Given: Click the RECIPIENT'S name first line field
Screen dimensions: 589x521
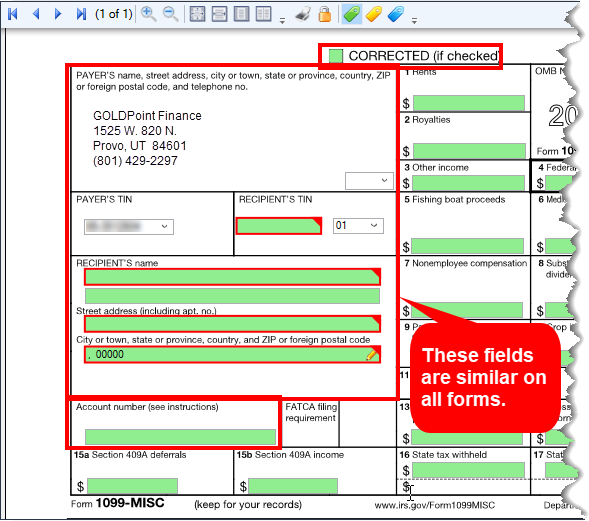Looking at the screenshot, I should click(x=233, y=277).
